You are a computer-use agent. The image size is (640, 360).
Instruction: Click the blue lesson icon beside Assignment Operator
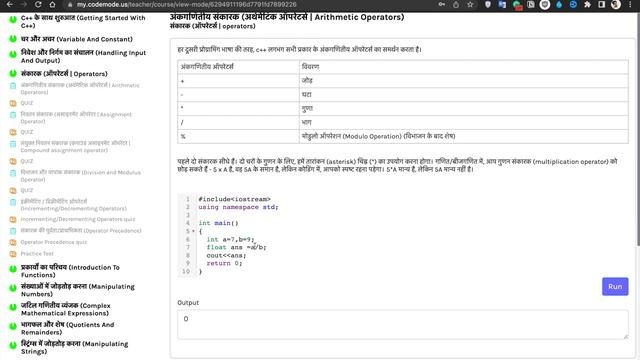pyautogui.click(x=13, y=115)
